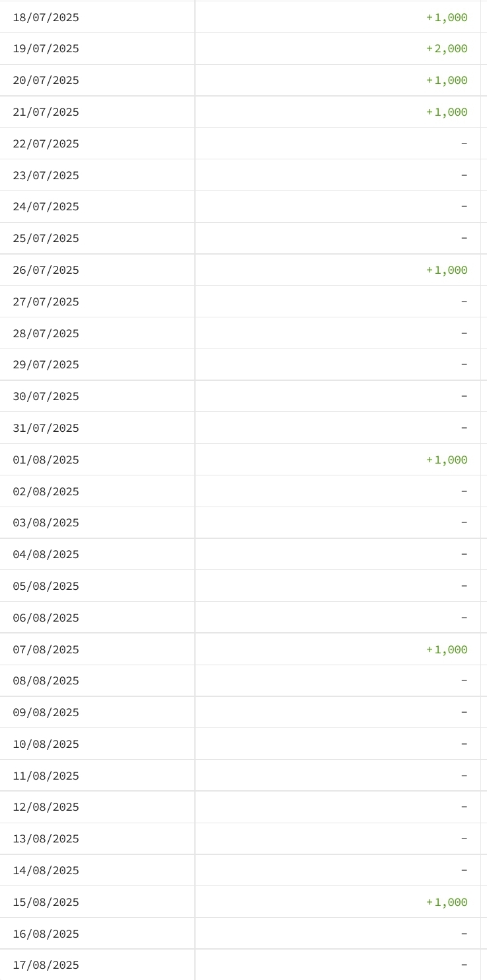Image resolution: width=487 pixels, height=980 pixels.
Task: Click the +1,000 value for 26/07/2025
Action: (x=447, y=270)
